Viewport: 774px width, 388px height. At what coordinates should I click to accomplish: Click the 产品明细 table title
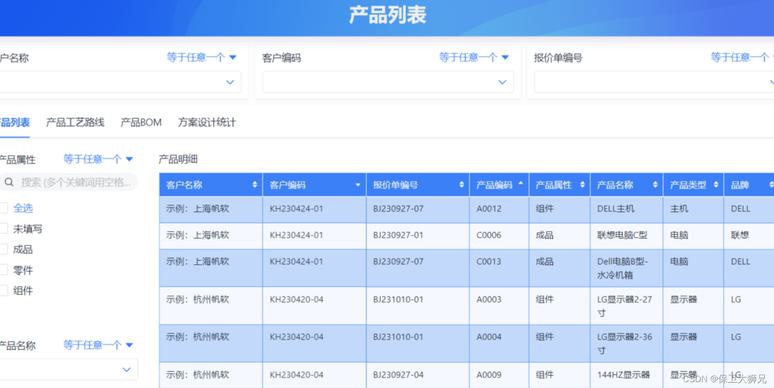point(178,159)
